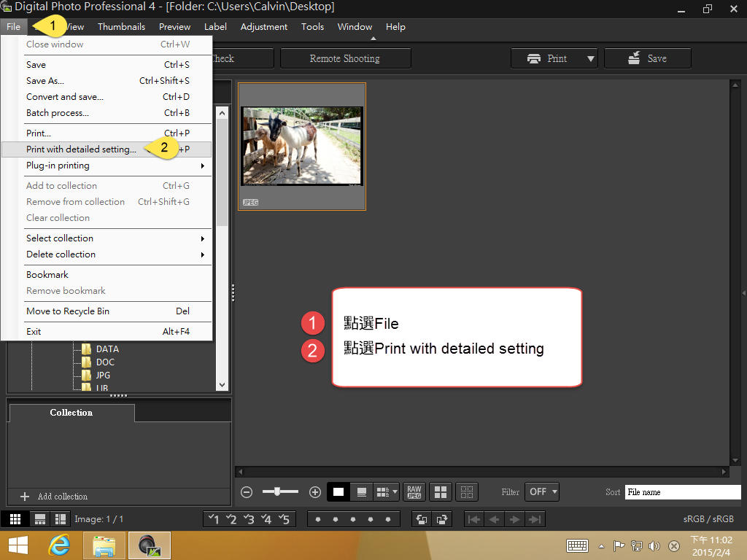The width and height of the screenshot is (747, 560).
Task: Click the clear-selection dotted-squares icon
Action: point(467,492)
